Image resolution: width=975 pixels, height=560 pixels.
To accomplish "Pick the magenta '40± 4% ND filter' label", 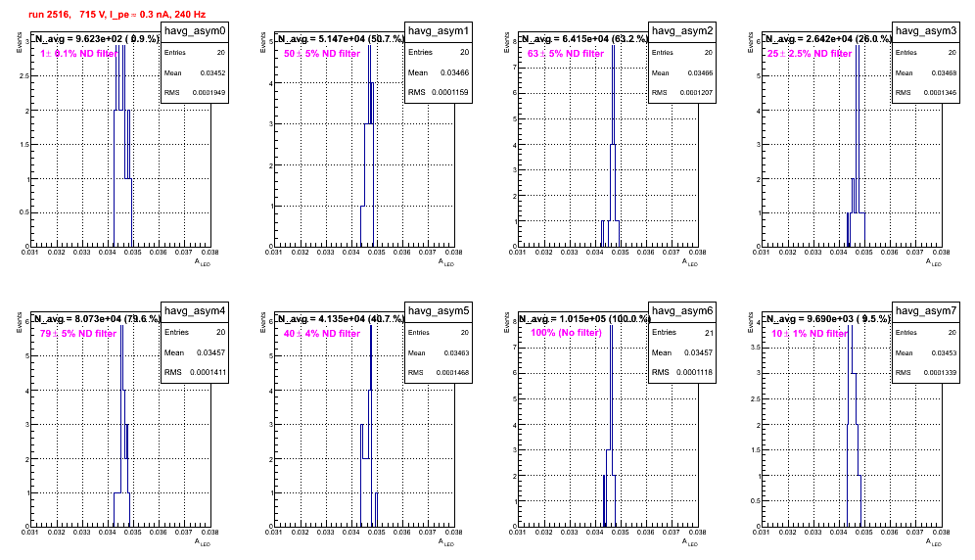I will [322, 334].
